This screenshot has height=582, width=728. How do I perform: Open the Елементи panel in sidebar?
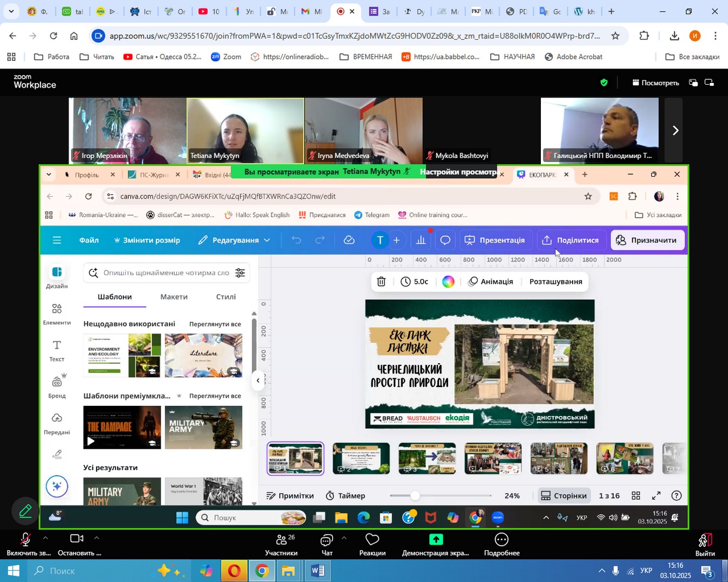[x=57, y=314]
